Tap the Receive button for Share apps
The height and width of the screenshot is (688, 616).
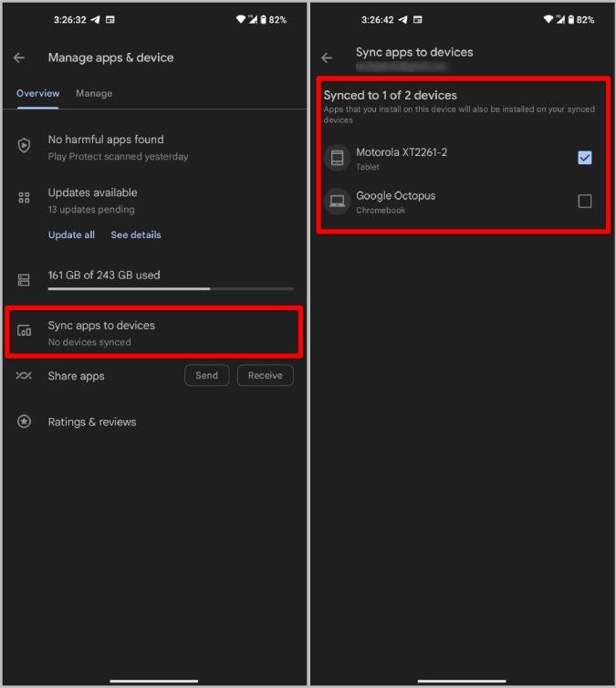point(265,376)
